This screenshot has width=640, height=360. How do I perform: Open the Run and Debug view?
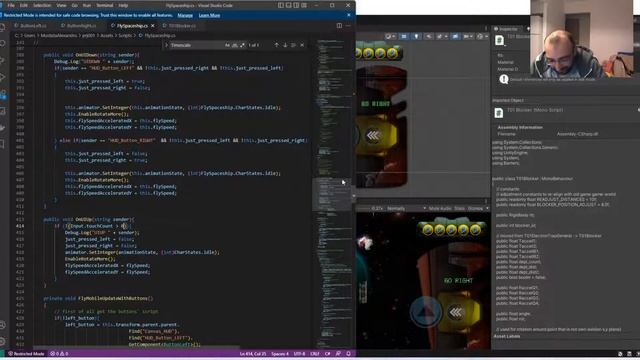pyautogui.click(x=3, y=77)
